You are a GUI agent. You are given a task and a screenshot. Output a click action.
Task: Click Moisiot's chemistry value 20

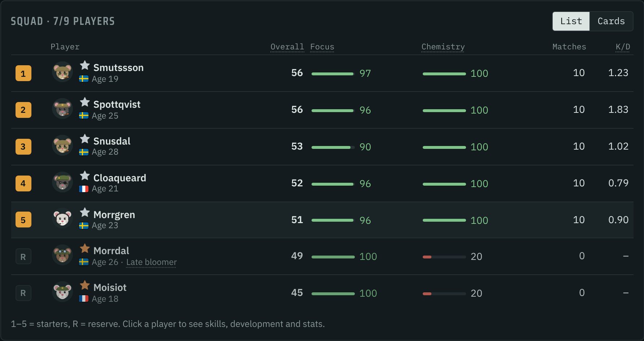tap(477, 293)
